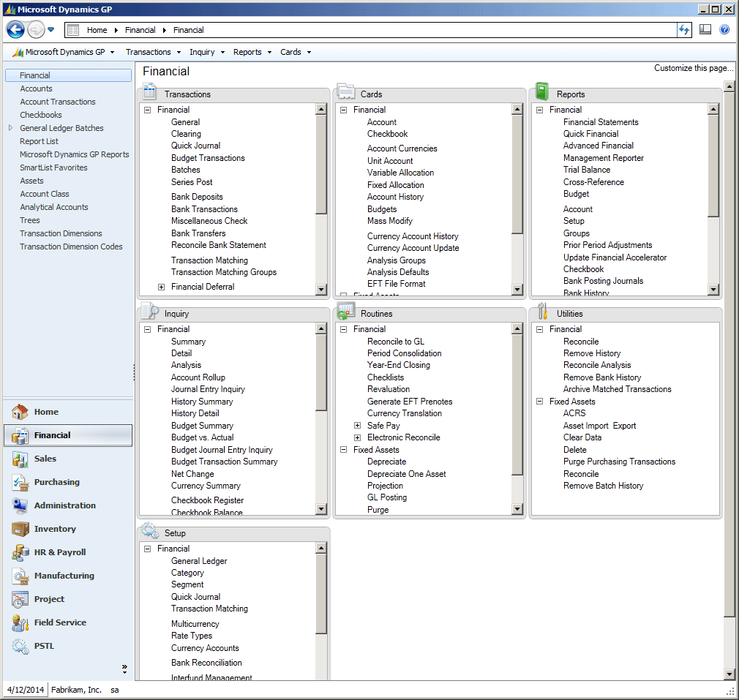The image size is (739, 700).
Task: Click the refresh icon in address bar
Action: pos(684,30)
